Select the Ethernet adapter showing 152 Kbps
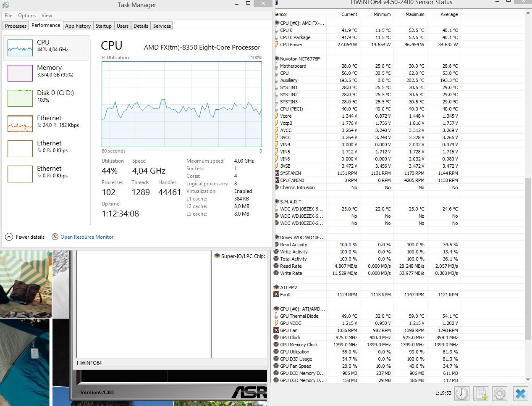Image resolution: width=532 pixels, height=406 pixels. click(x=46, y=123)
